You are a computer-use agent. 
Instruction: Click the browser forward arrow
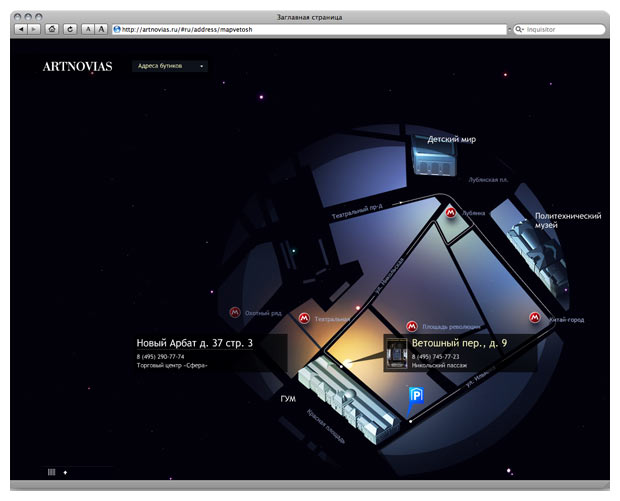[x=34, y=30]
